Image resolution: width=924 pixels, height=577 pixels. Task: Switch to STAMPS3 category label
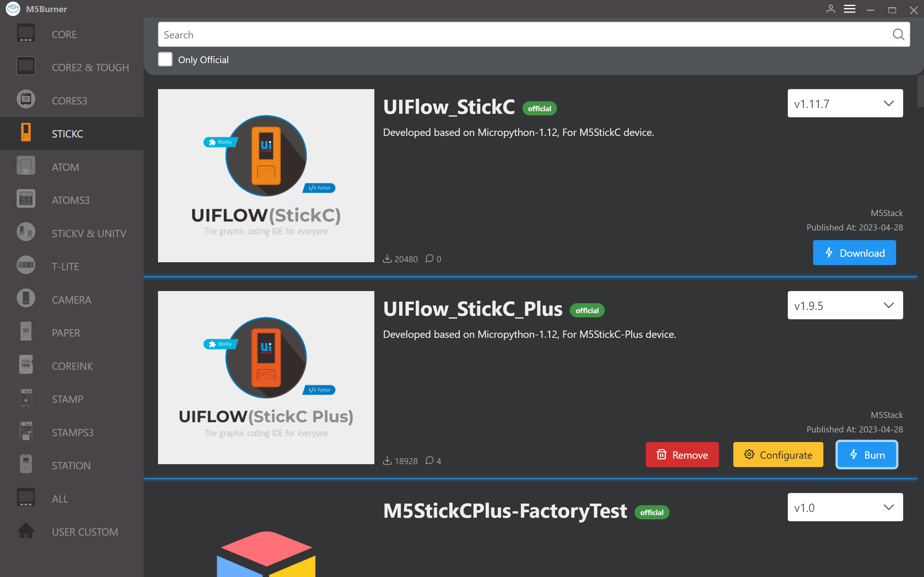(72, 433)
